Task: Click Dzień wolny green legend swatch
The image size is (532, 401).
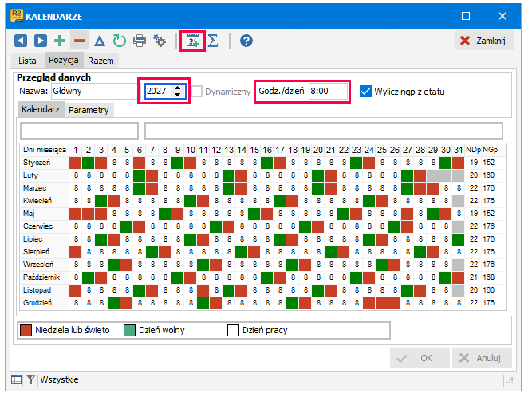Action: click(129, 330)
